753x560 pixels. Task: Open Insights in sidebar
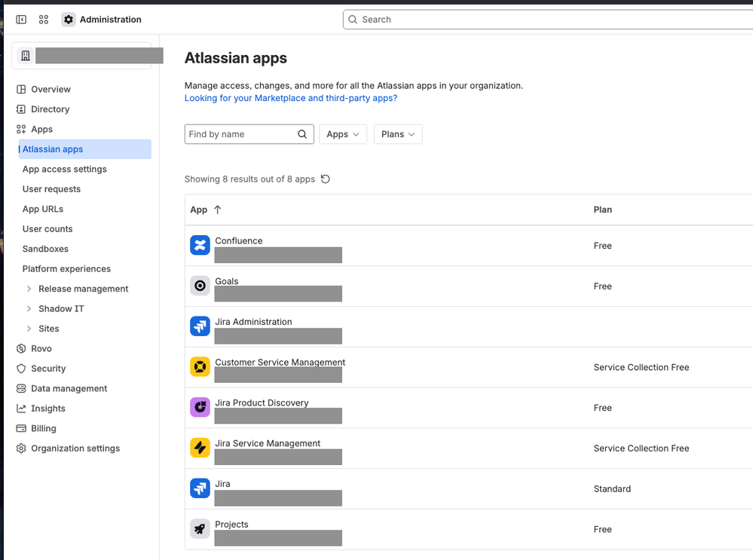47,409
